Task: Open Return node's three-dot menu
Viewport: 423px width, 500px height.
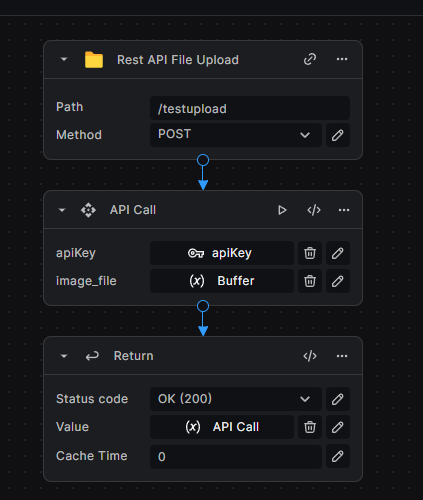Action: pos(342,356)
